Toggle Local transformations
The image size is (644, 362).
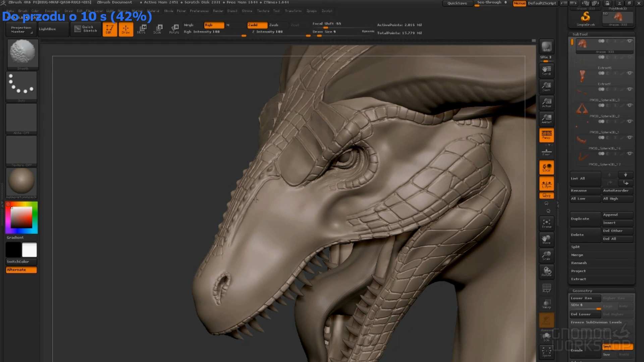pyautogui.click(x=546, y=167)
